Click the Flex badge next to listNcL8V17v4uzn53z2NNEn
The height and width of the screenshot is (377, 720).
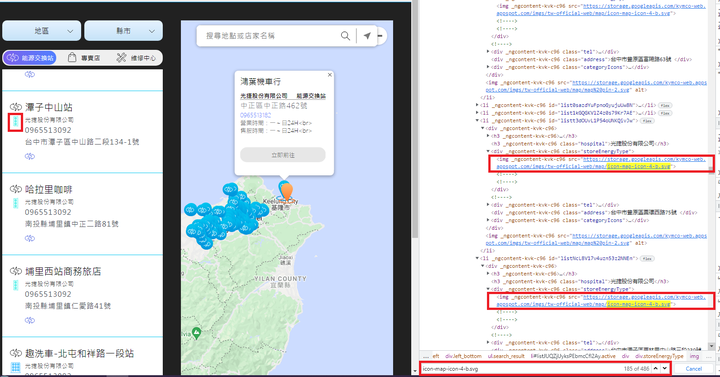(x=647, y=259)
